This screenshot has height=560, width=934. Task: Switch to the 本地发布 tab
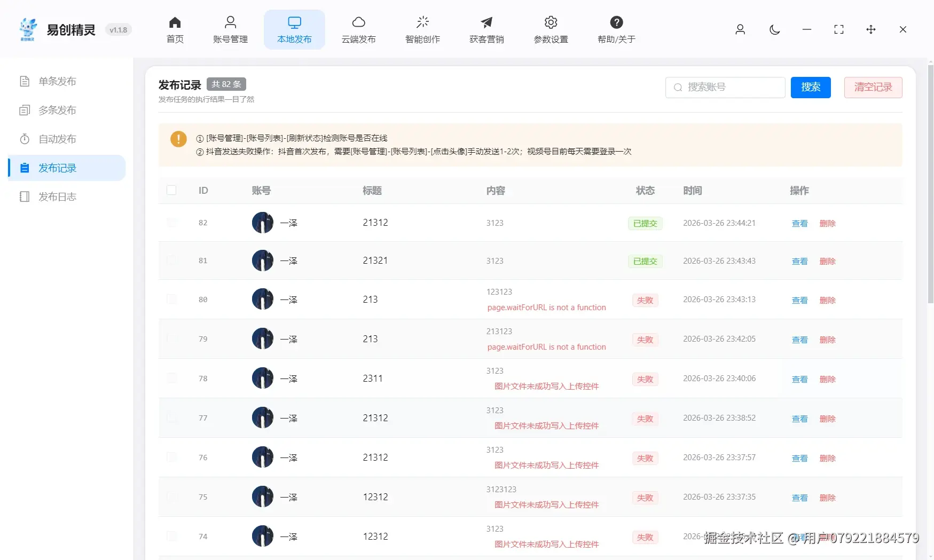click(294, 29)
